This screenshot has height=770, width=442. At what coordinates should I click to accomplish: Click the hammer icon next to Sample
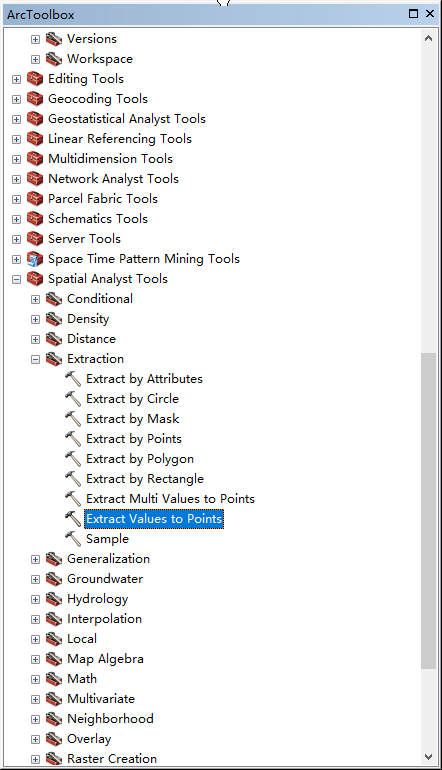[x=73, y=539]
